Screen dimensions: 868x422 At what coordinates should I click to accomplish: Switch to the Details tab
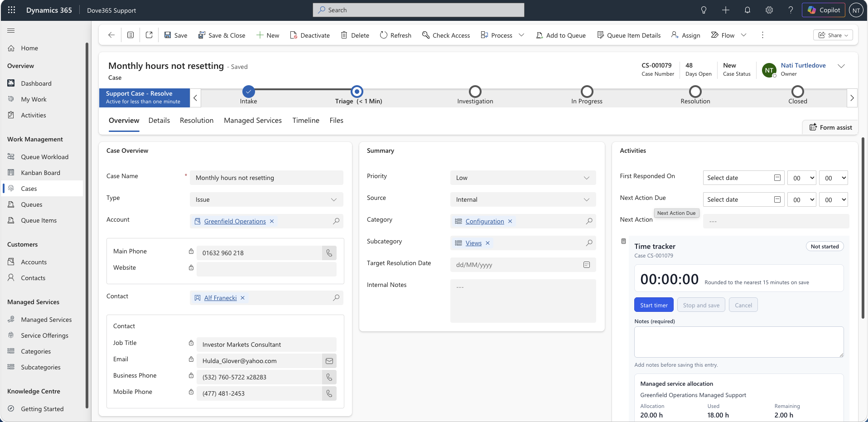click(159, 120)
